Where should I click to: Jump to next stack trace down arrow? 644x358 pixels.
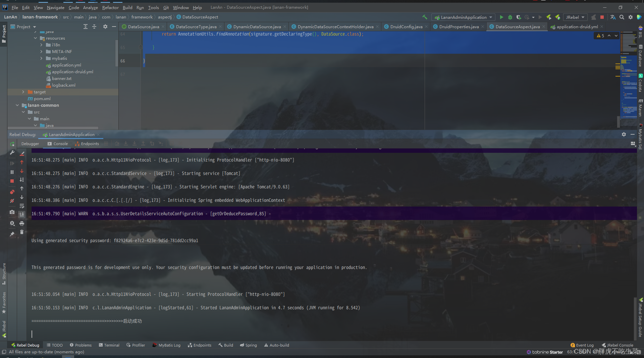22,197
